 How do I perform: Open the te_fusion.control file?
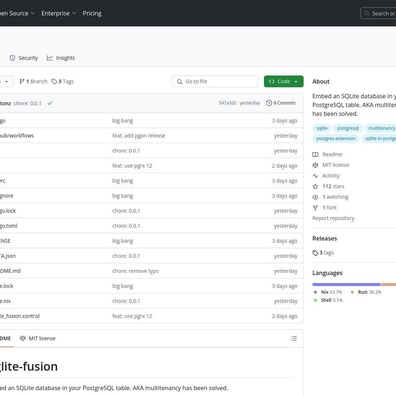(20, 316)
